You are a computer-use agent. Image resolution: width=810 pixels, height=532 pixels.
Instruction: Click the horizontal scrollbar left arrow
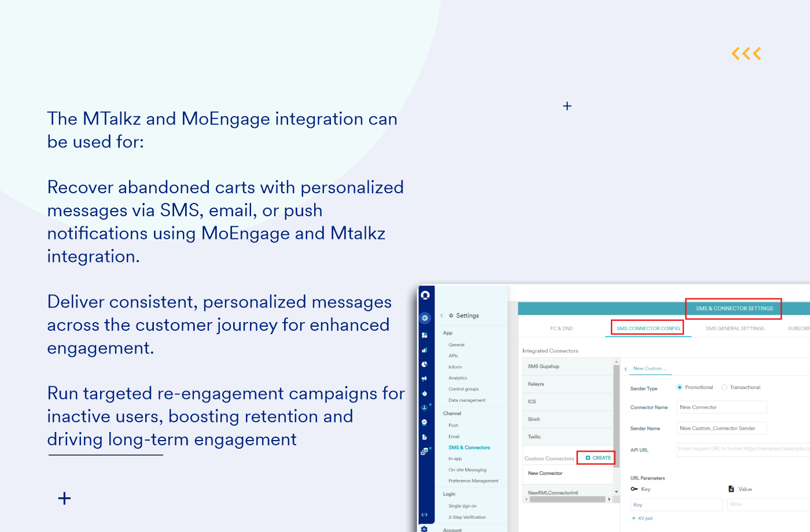[526, 499]
